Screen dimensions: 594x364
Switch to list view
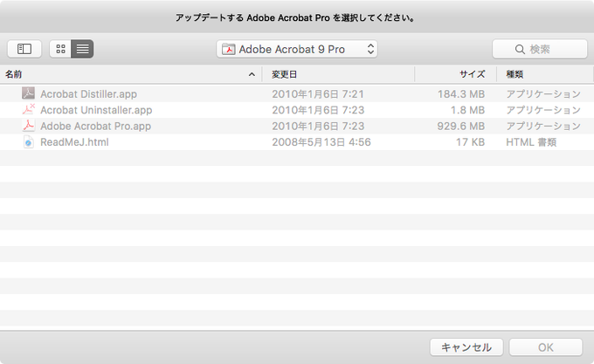click(83, 49)
